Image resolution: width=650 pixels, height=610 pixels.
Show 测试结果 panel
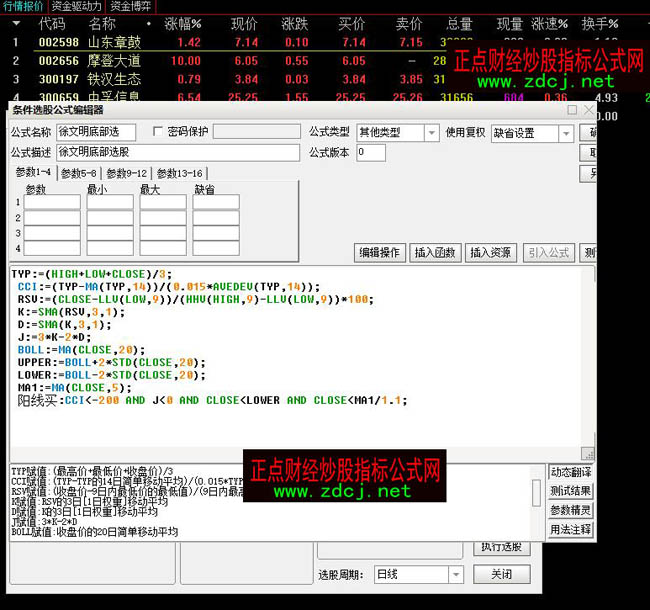[571, 491]
